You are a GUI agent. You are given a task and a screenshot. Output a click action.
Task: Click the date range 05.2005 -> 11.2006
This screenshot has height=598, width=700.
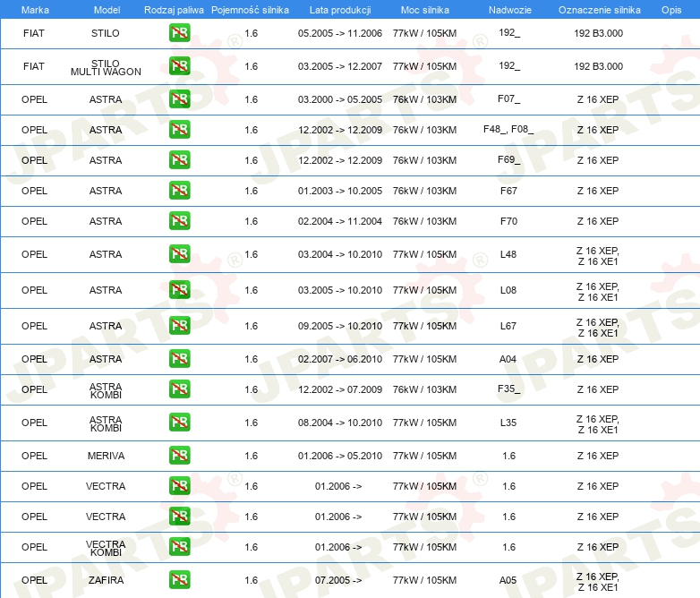[340, 33]
